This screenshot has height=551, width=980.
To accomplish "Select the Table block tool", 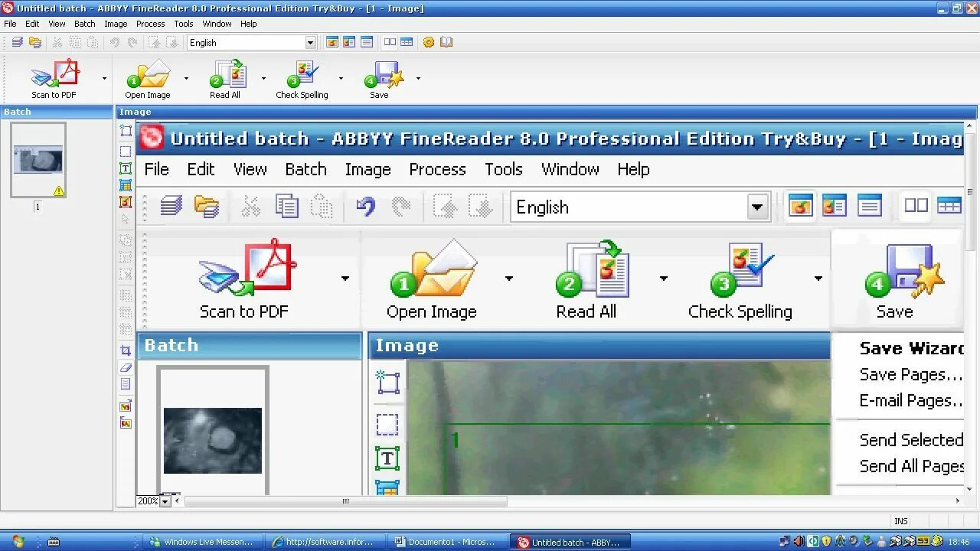I will (x=126, y=185).
